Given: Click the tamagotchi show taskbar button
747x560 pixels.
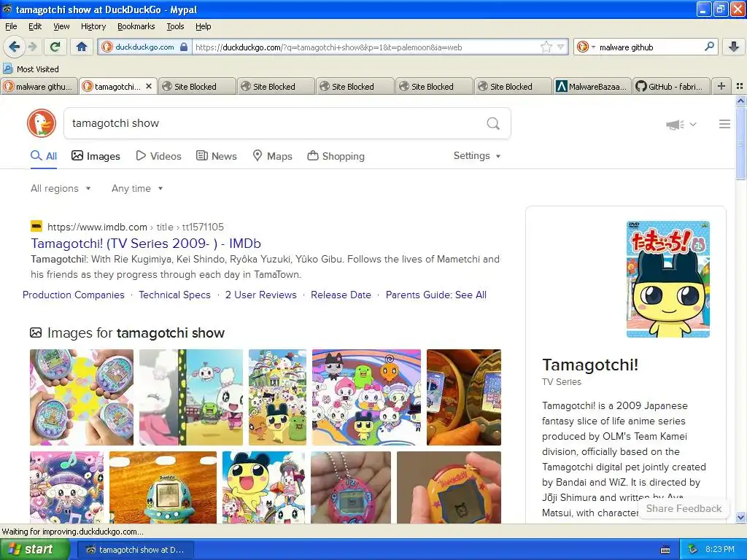Looking at the screenshot, I should [x=135, y=550].
